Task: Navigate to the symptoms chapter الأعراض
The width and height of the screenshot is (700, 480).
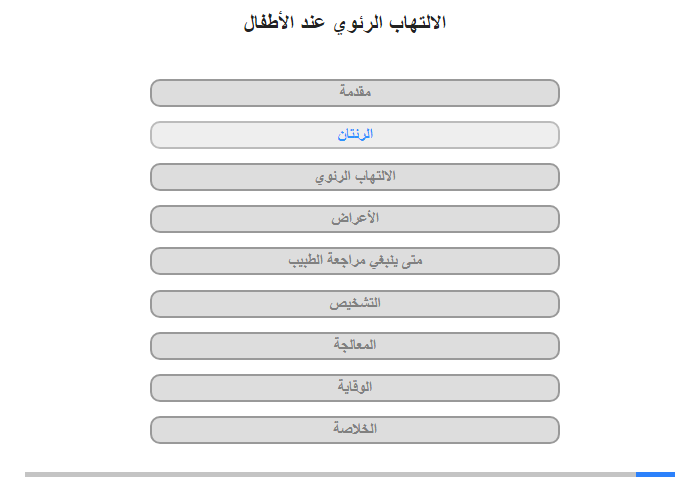Action: (x=355, y=219)
